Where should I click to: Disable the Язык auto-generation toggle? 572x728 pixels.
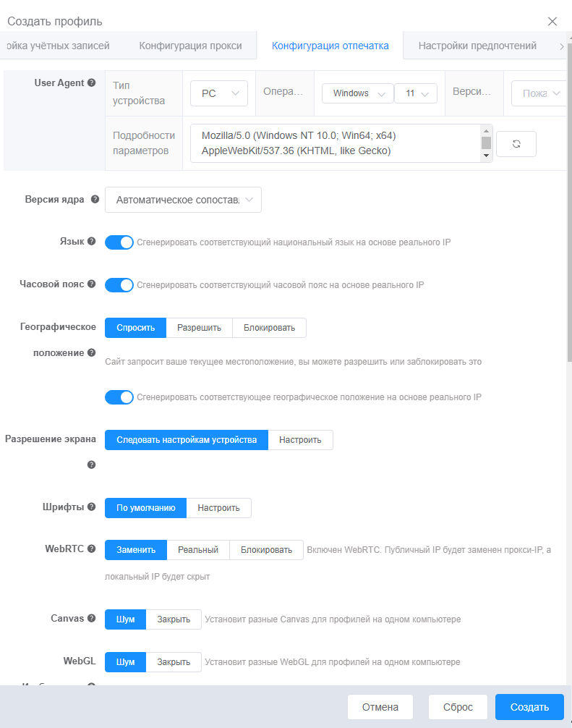pyautogui.click(x=119, y=242)
